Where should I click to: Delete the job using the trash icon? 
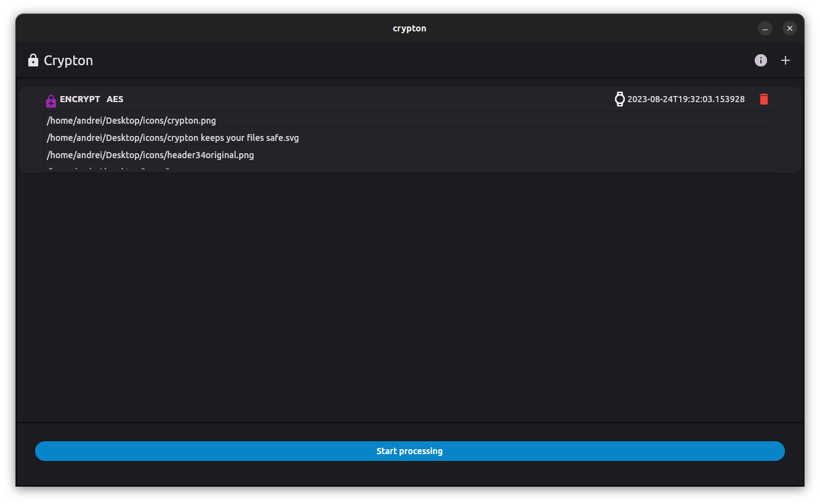(x=764, y=98)
